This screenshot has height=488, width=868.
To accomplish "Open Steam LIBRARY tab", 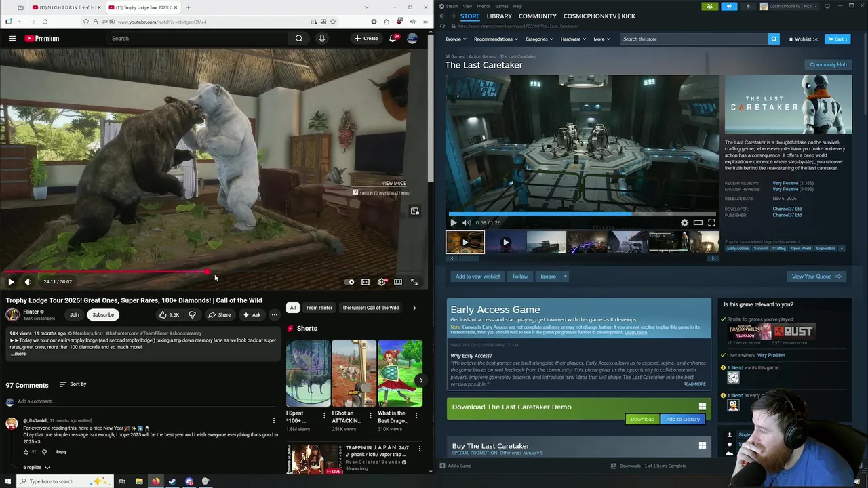I will (x=499, y=16).
